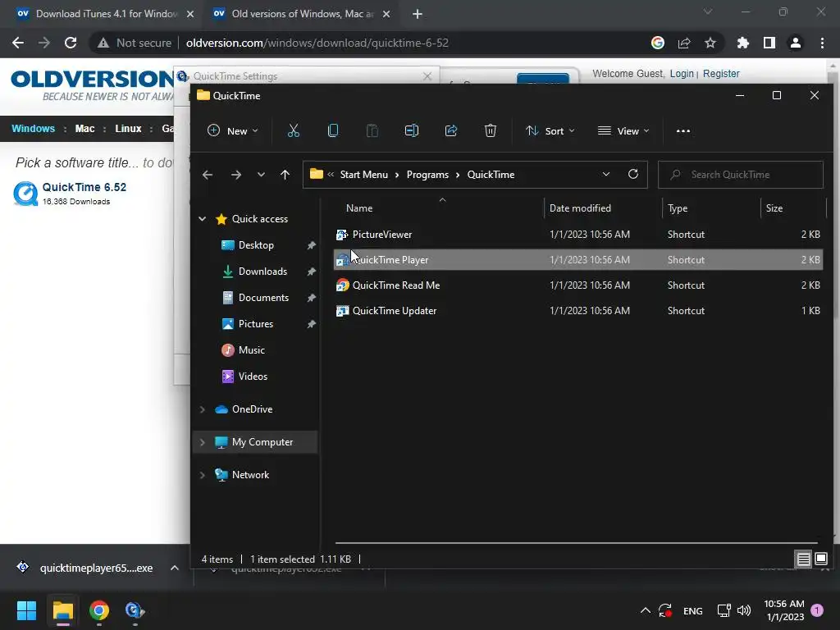
Task: Select QuickTime Updater shortcut
Action: [577, 311]
